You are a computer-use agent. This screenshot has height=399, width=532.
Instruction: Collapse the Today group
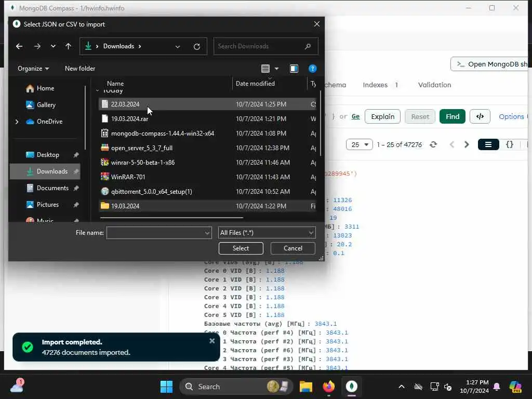tap(97, 90)
